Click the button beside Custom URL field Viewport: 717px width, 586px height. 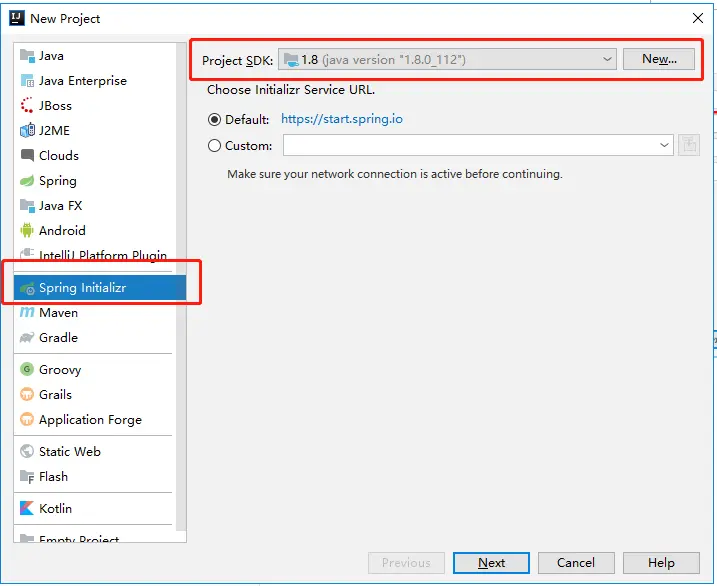689,145
